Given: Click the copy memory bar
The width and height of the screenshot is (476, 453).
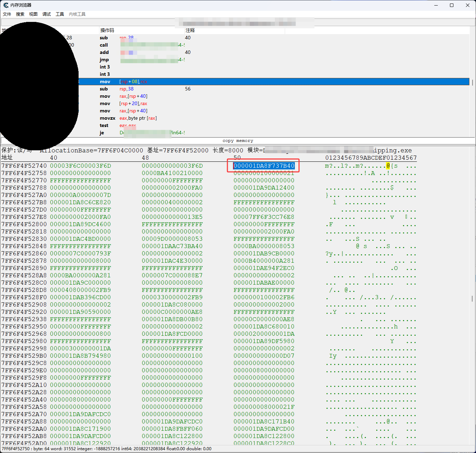Looking at the screenshot, I should pos(238,141).
